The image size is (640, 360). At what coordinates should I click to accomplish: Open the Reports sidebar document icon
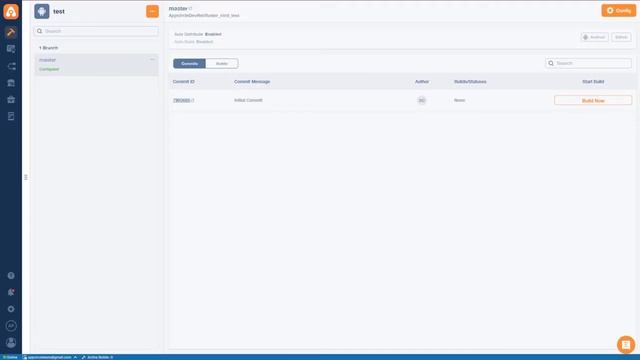click(11, 116)
